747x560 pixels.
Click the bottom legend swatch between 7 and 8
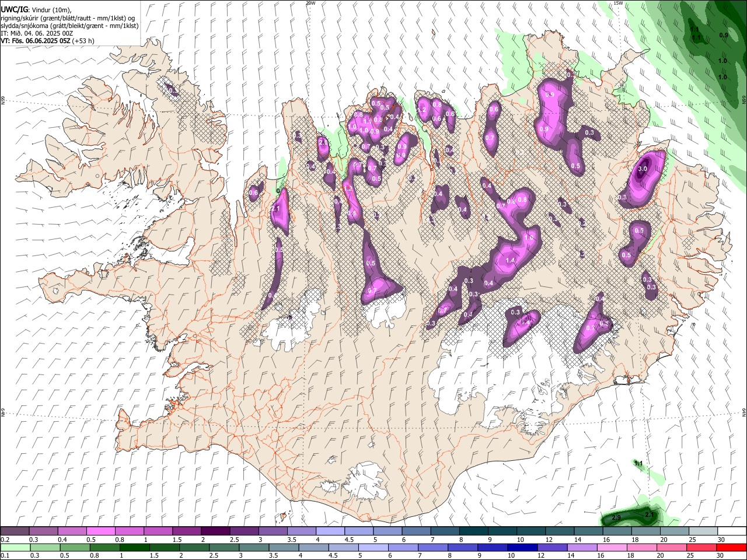pos(432,548)
